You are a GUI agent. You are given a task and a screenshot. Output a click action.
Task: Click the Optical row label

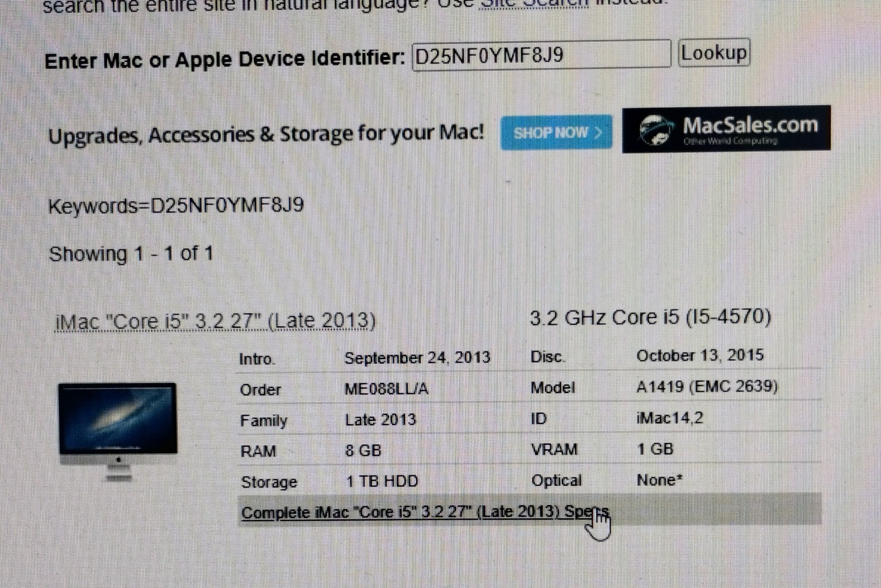557,481
